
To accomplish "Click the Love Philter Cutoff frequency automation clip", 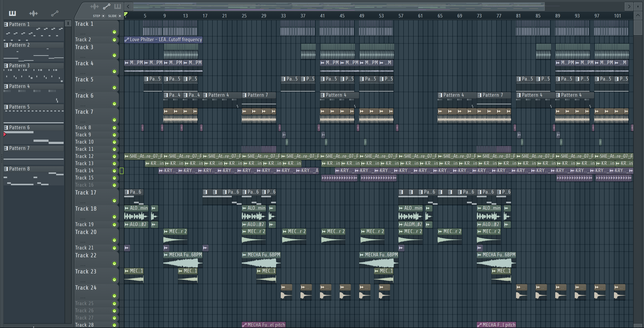I will pyautogui.click(x=163, y=39).
